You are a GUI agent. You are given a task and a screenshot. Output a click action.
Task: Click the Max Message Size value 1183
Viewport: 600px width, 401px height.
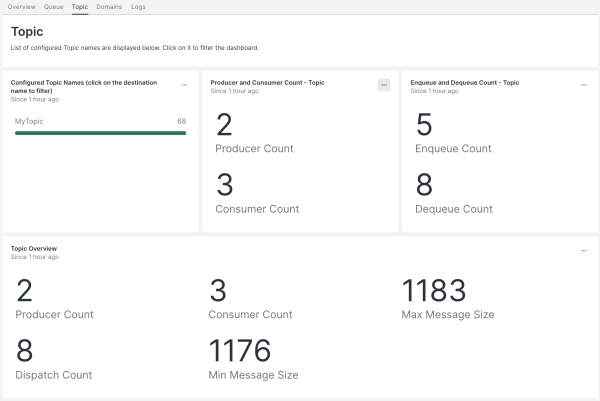coord(433,291)
